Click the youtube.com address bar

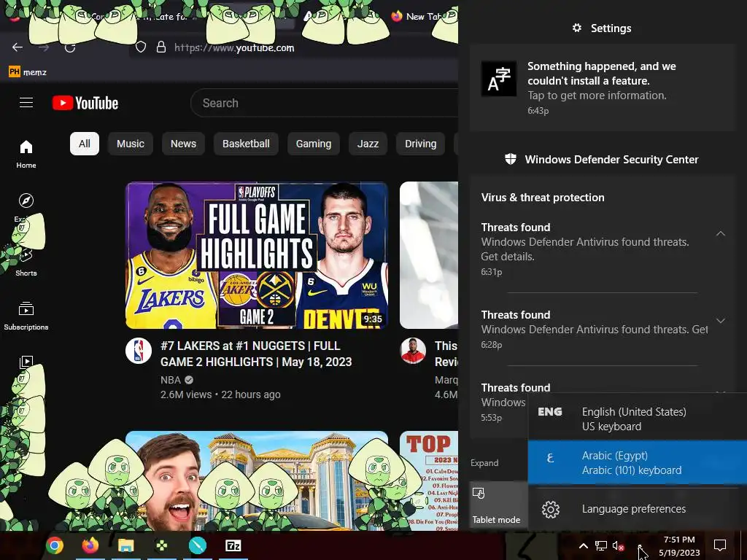point(293,47)
